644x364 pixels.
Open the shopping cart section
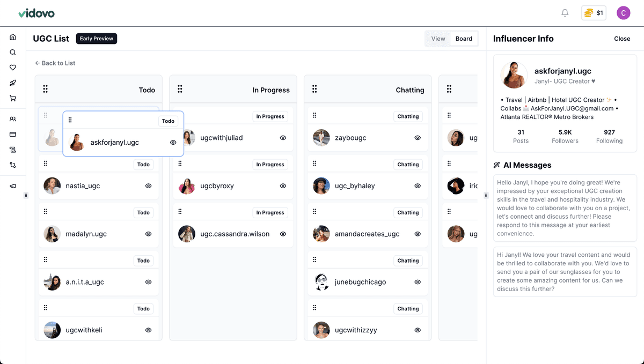click(13, 98)
